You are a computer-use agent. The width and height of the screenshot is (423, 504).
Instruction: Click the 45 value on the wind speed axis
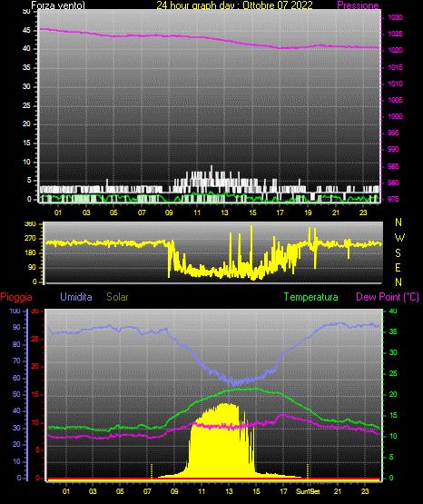pyautogui.click(x=26, y=30)
